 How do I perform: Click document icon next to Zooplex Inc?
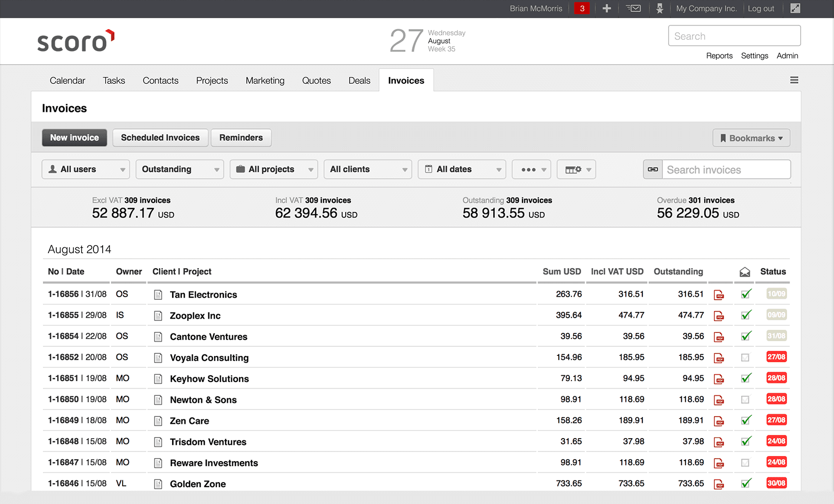(158, 316)
